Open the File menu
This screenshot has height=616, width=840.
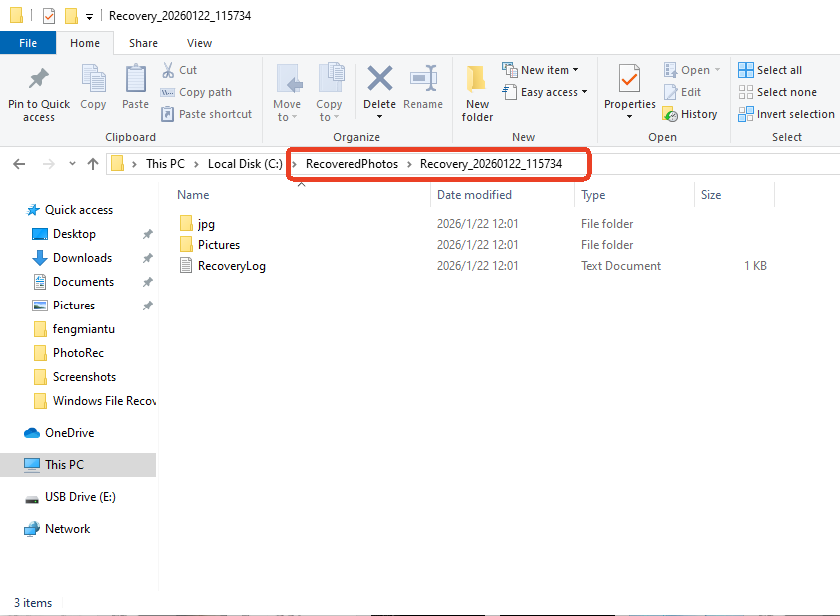click(x=28, y=43)
